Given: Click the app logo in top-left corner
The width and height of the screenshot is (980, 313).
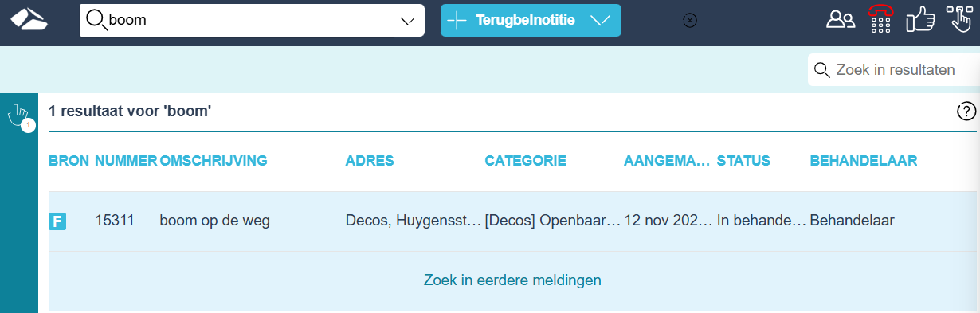Looking at the screenshot, I should (x=29, y=19).
